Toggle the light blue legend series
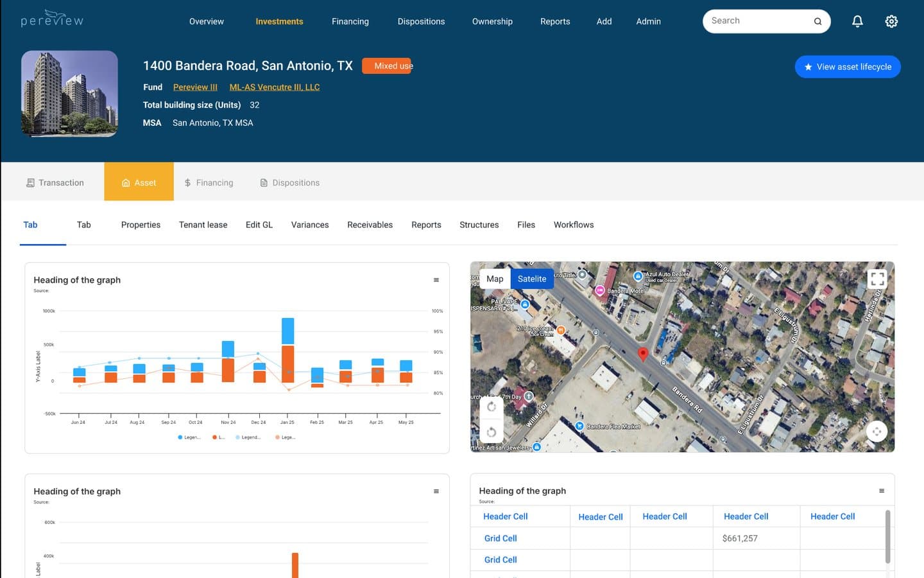Viewport: 924px width, 578px height. (x=248, y=437)
